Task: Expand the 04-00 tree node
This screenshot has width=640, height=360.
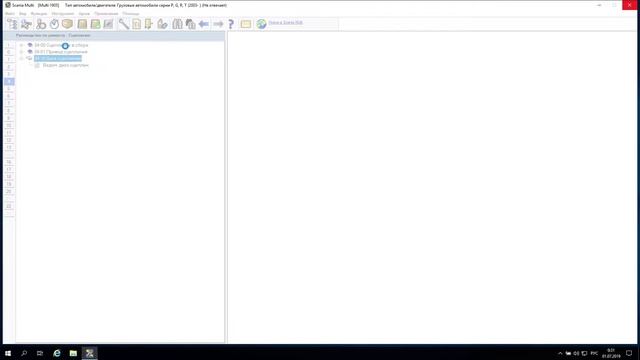Action: click(22, 45)
